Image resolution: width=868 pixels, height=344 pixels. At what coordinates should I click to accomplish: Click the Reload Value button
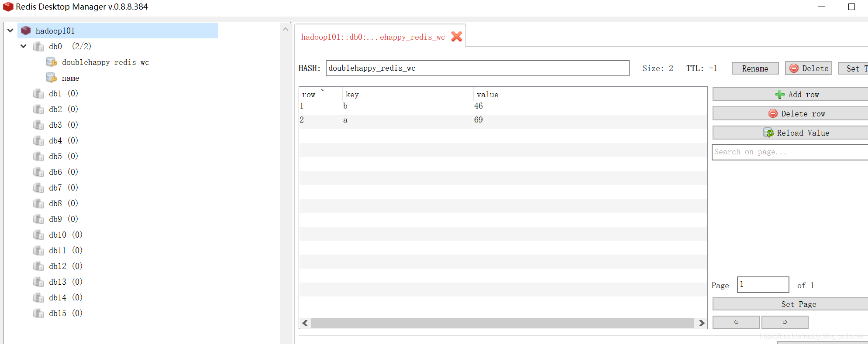click(790, 133)
